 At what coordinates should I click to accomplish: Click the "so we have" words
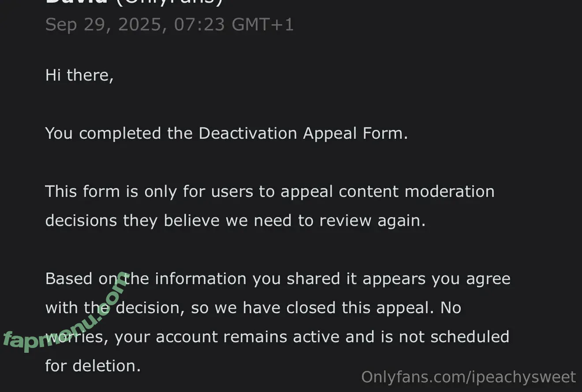(236, 308)
